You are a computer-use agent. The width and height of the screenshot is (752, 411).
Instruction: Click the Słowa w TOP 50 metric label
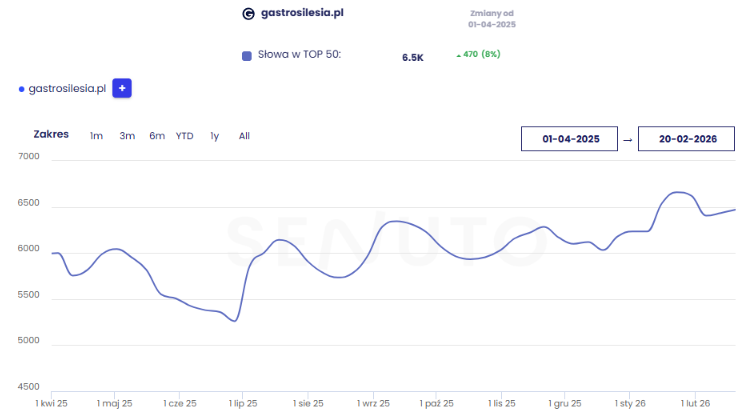(299, 55)
